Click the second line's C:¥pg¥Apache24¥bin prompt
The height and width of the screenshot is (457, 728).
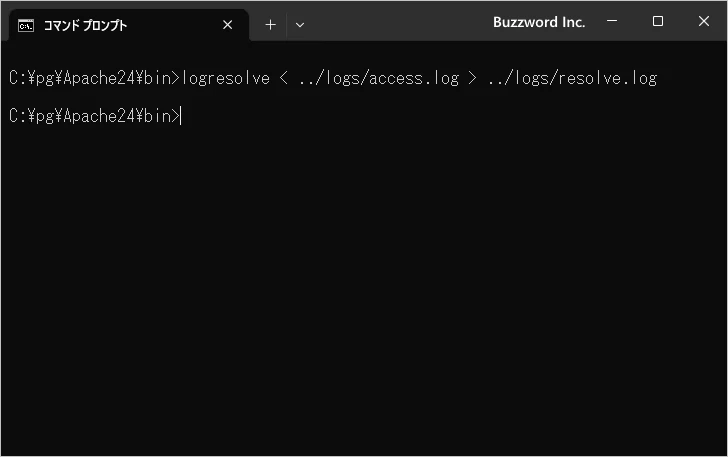90,117
